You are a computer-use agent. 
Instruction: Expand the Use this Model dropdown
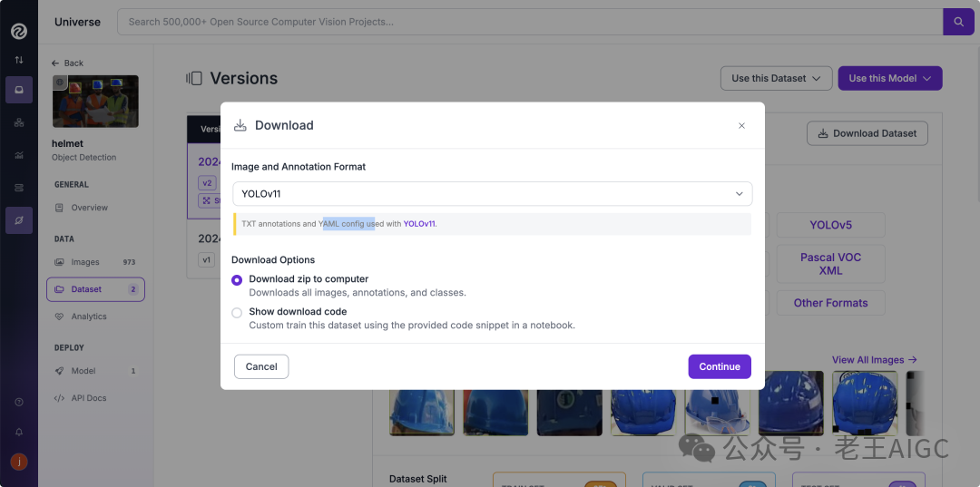click(x=890, y=79)
